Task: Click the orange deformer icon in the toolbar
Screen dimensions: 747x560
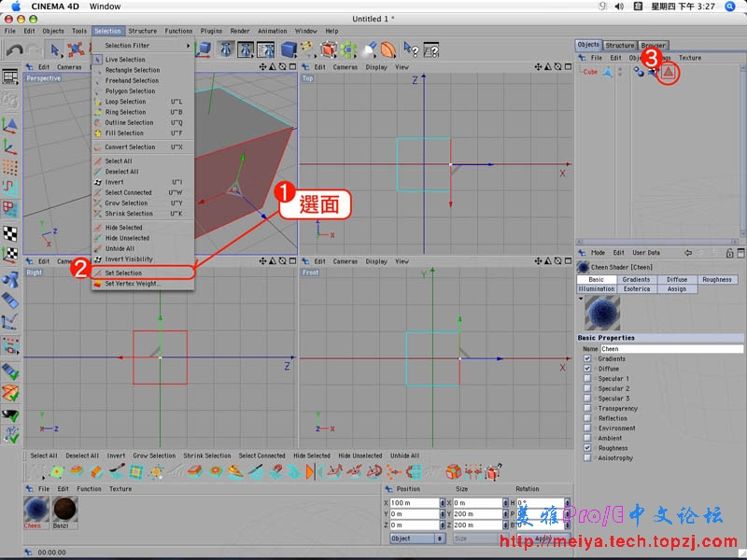Action: pos(388,49)
